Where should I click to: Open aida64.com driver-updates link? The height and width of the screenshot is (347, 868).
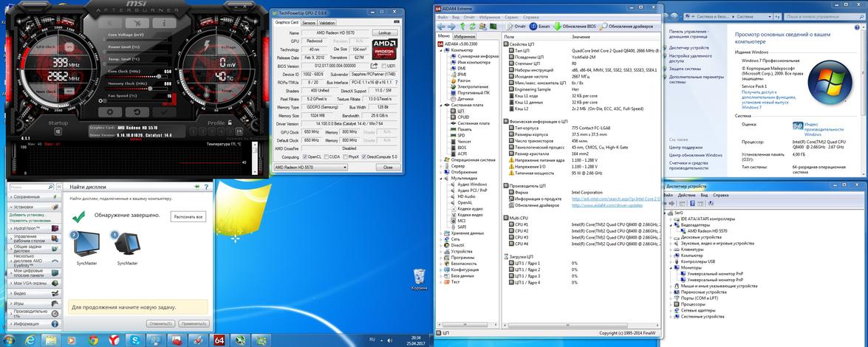coord(607,205)
